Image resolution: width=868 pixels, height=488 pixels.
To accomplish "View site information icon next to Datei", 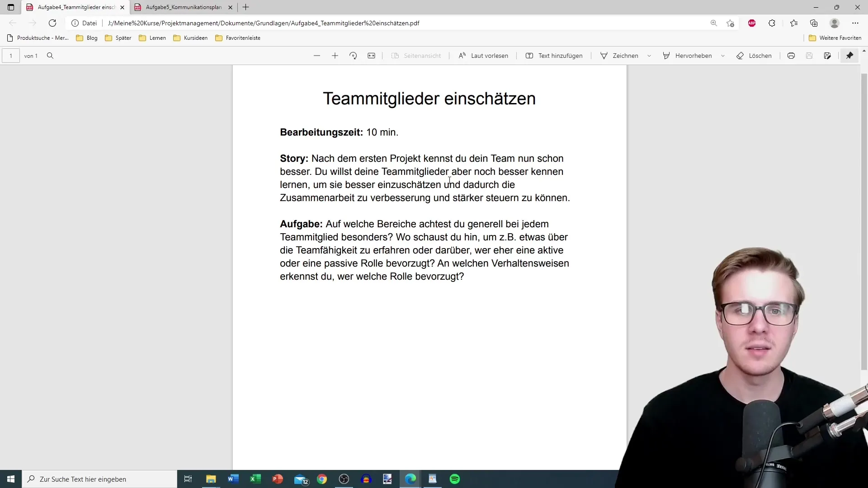I will click(75, 23).
